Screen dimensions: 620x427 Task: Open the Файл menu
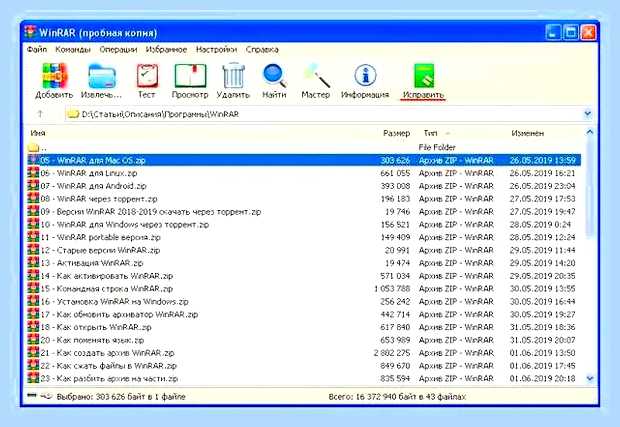[x=37, y=49]
